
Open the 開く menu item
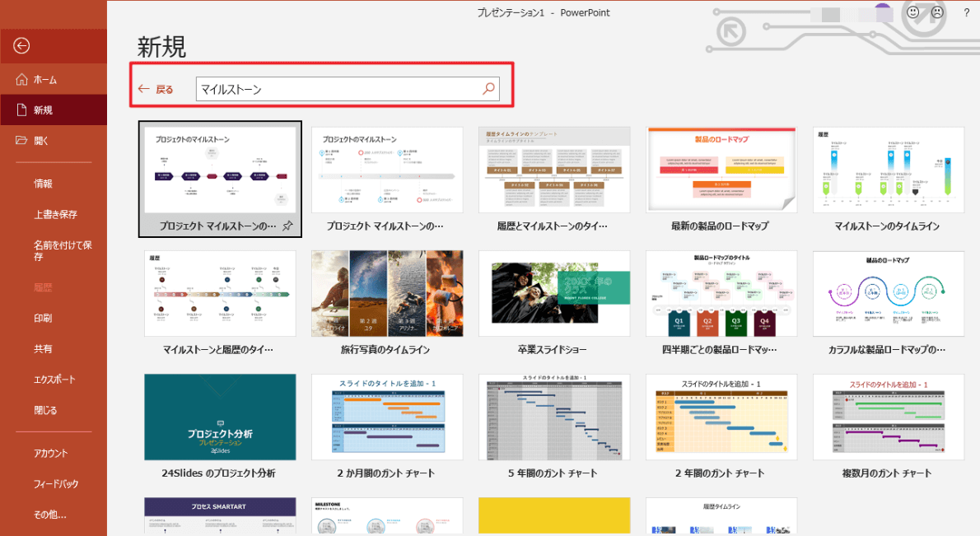pyautogui.click(x=54, y=141)
